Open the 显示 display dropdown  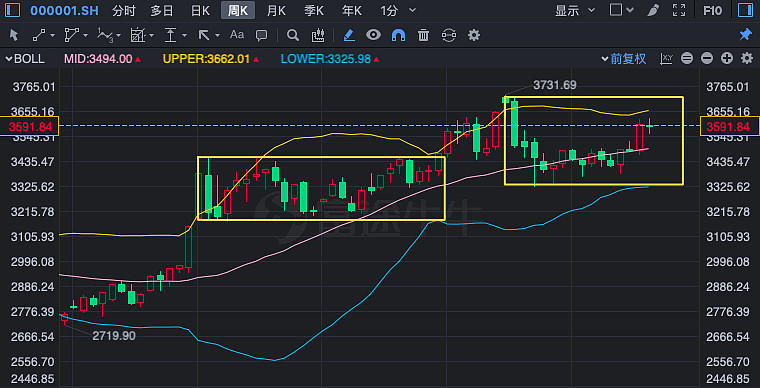click(575, 10)
